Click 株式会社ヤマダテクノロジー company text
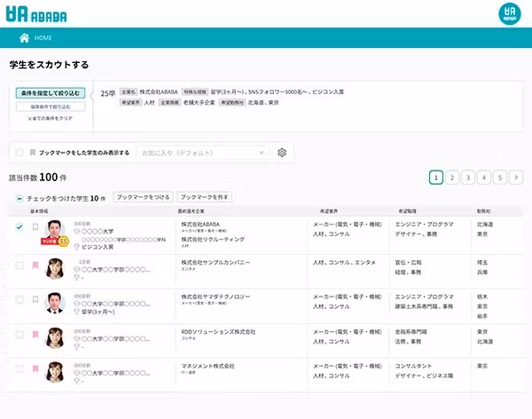 (215, 296)
